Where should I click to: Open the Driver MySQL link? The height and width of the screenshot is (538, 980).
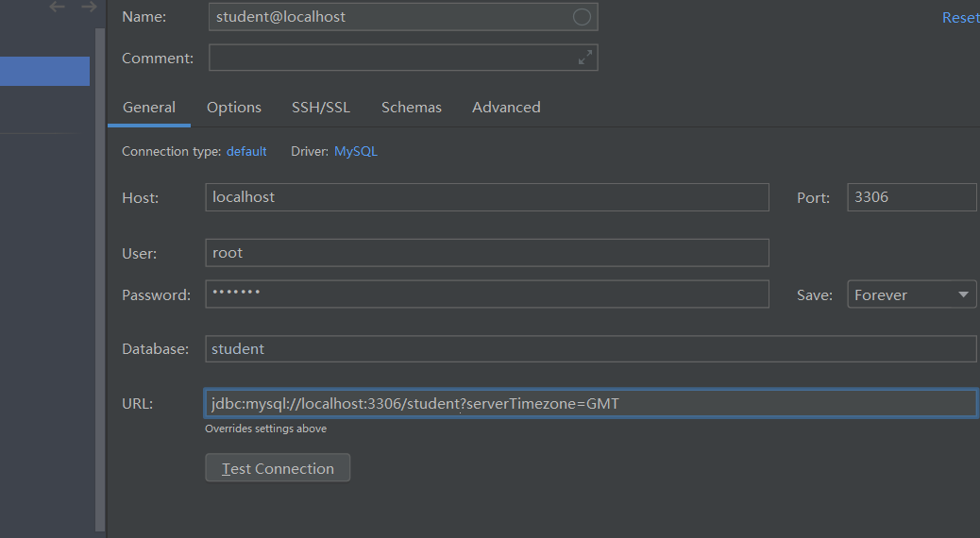point(356,151)
